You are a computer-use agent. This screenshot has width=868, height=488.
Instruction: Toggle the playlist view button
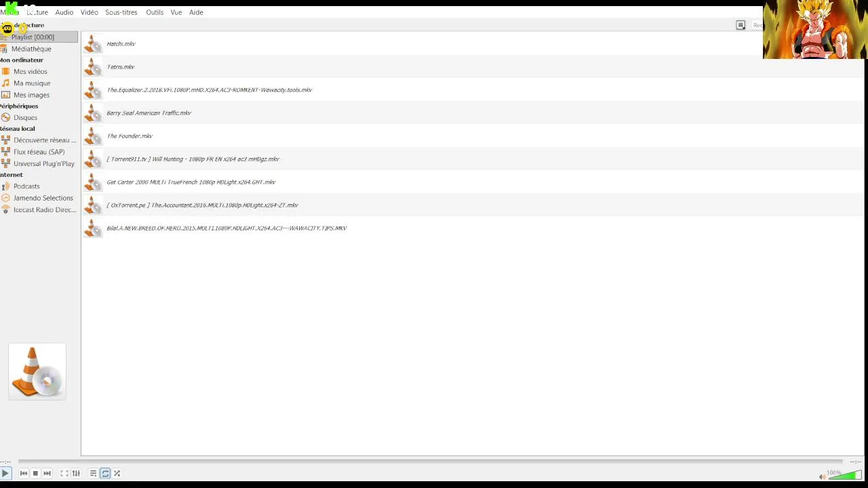pyautogui.click(x=94, y=473)
